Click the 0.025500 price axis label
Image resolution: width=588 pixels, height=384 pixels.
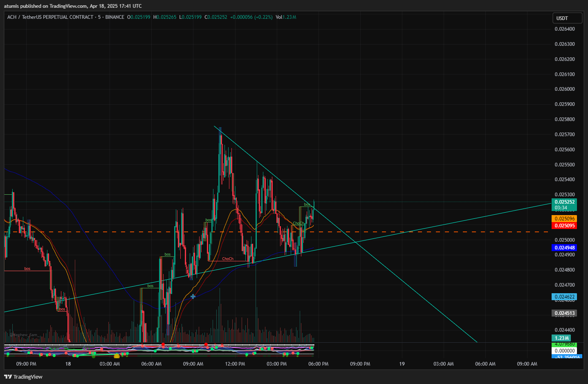click(x=564, y=165)
